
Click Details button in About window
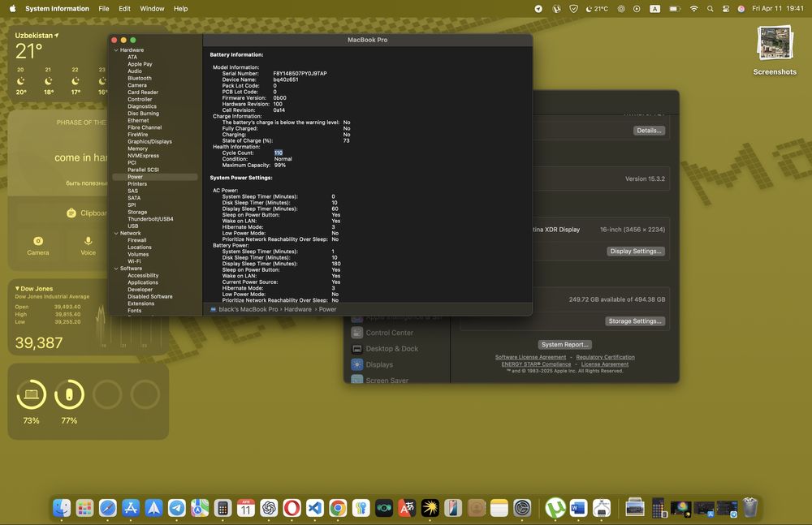pyautogui.click(x=649, y=131)
